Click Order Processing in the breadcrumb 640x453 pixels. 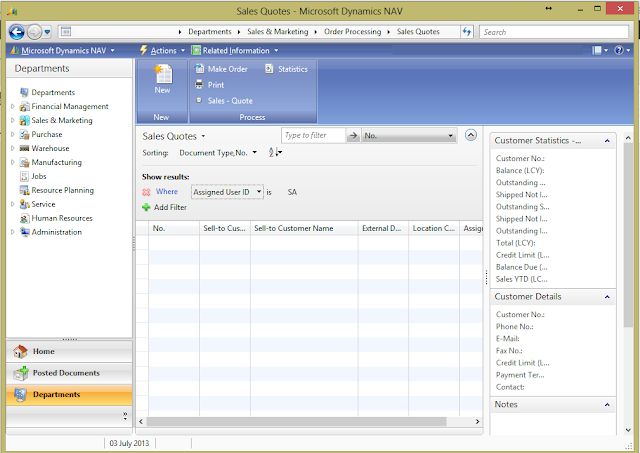(x=352, y=32)
